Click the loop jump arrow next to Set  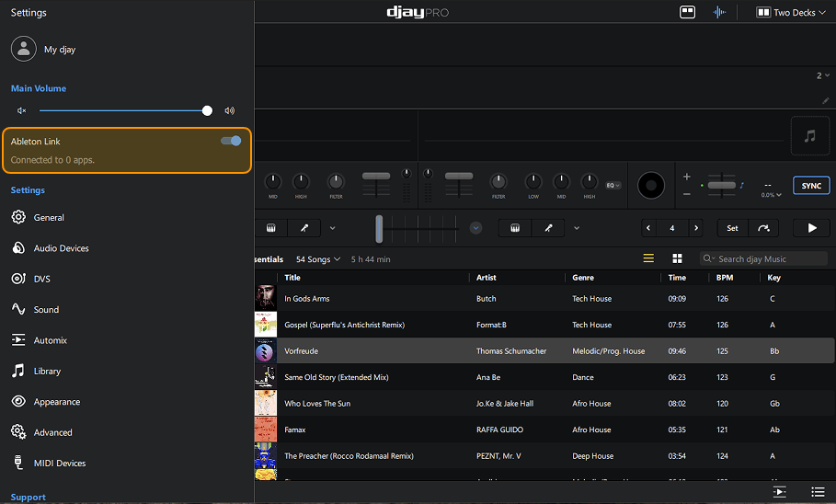tap(763, 228)
